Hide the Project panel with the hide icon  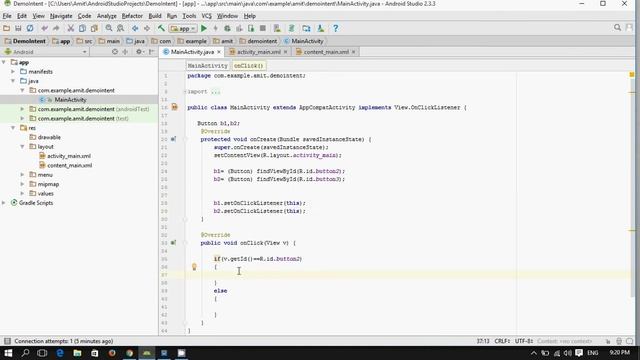[x=151, y=52]
